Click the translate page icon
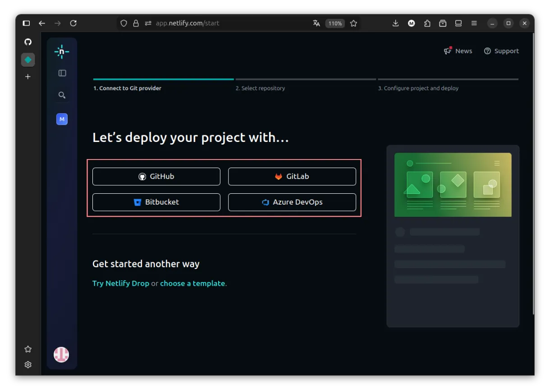550x392 pixels. (316, 23)
